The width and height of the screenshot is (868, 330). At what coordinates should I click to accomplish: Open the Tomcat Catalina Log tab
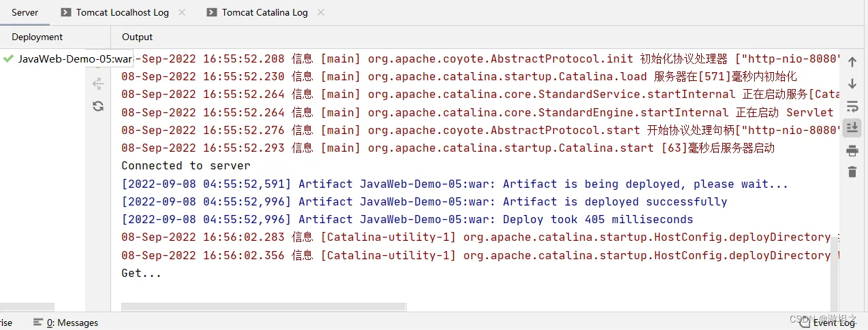264,12
